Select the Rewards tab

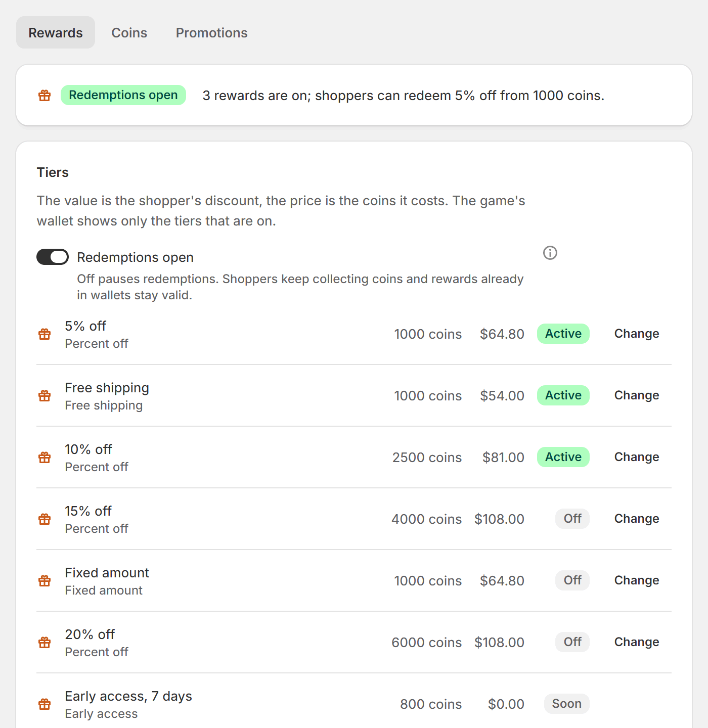(56, 33)
